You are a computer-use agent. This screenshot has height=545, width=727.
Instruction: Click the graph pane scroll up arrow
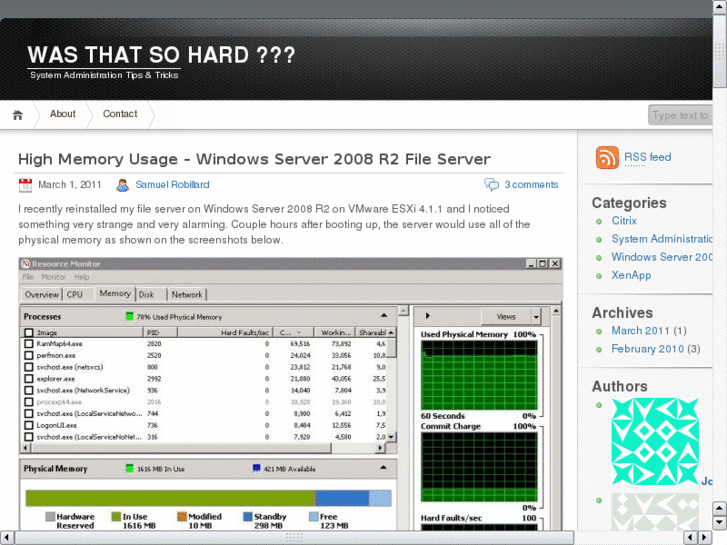tap(556, 310)
